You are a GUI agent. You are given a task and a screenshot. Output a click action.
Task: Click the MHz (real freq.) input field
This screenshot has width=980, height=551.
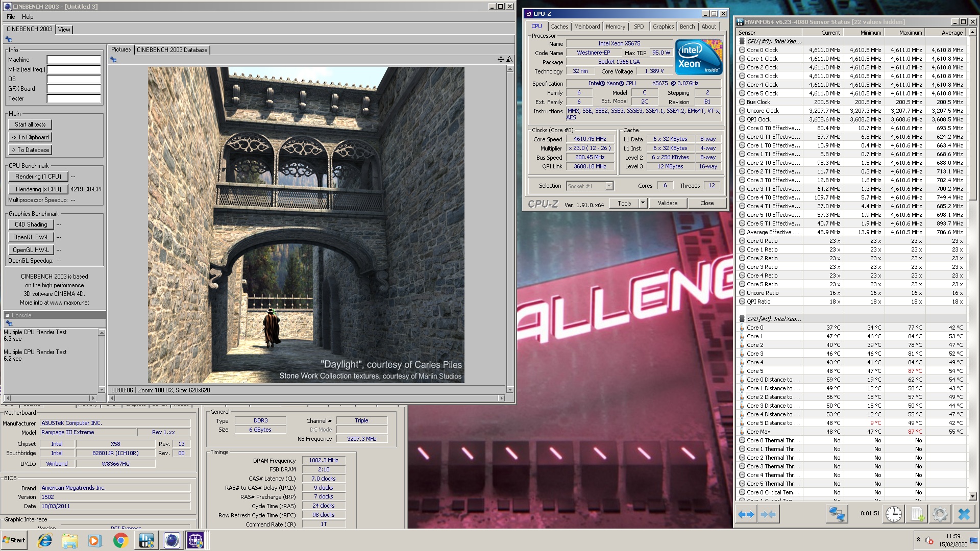click(x=73, y=70)
